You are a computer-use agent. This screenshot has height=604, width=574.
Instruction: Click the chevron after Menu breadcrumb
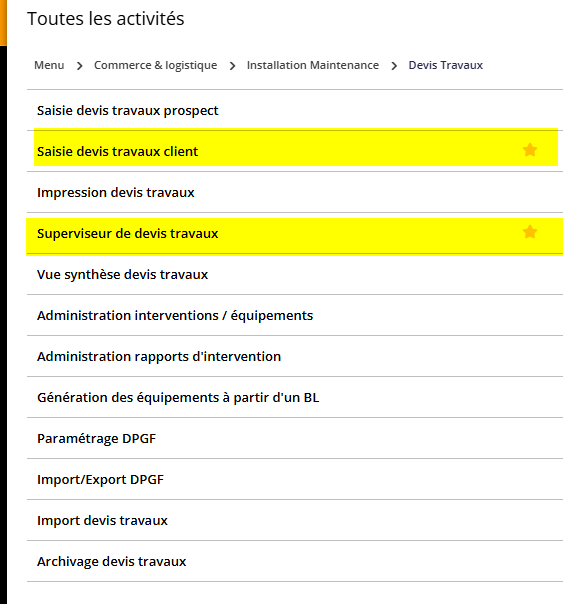pos(79,66)
